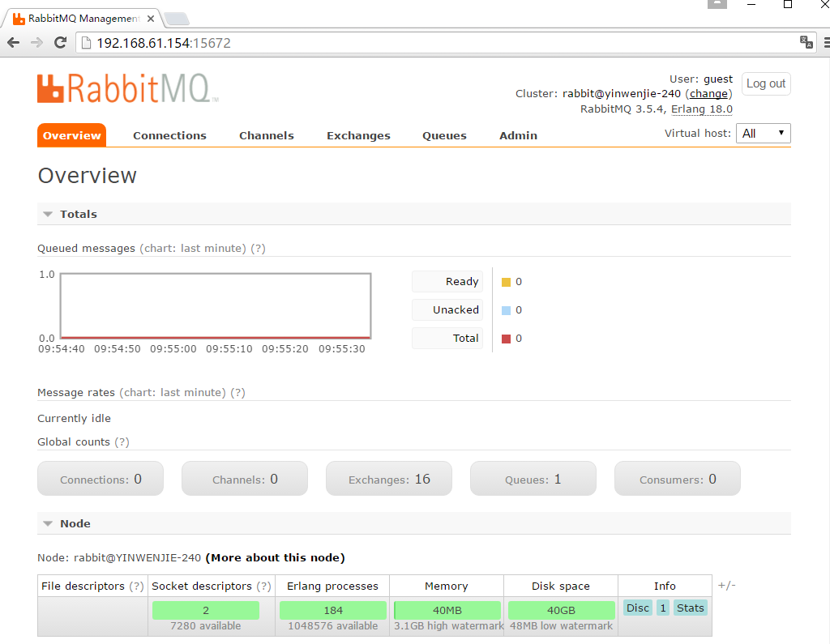Open the Virtual host dropdown

click(764, 134)
